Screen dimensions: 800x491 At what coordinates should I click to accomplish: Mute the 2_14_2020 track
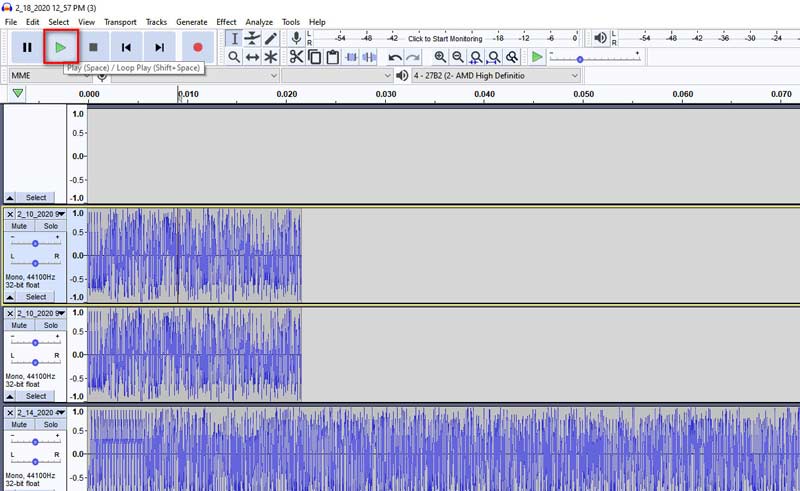pyautogui.click(x=19, y=425)
